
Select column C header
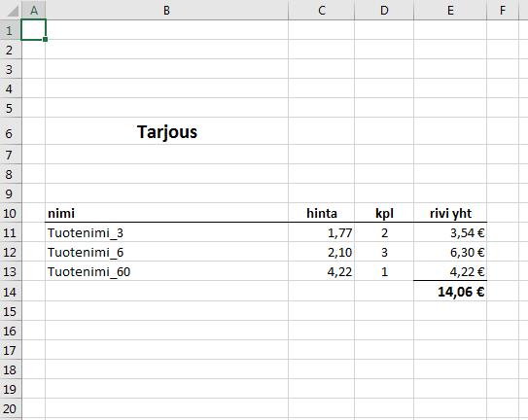tap(322, 10)
